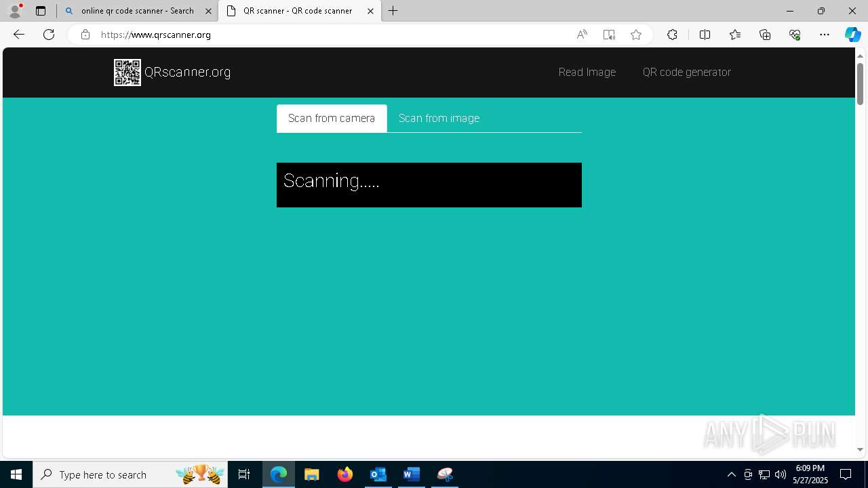The image size is (868, 488).
Task: View site information lock icon
Action: click(x=85, y=35)
